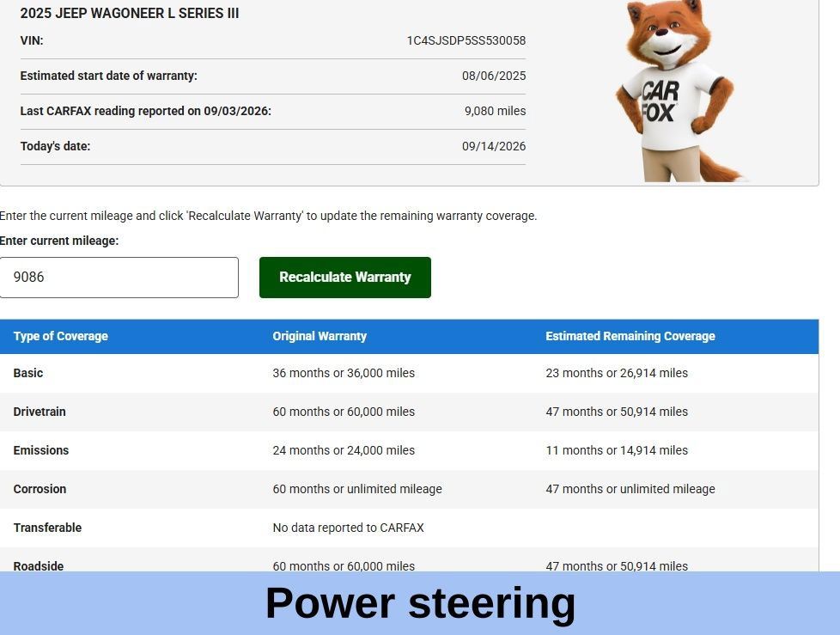Click Estimated Remaining Coverage column header
The image size is (840, 635).
630,336
